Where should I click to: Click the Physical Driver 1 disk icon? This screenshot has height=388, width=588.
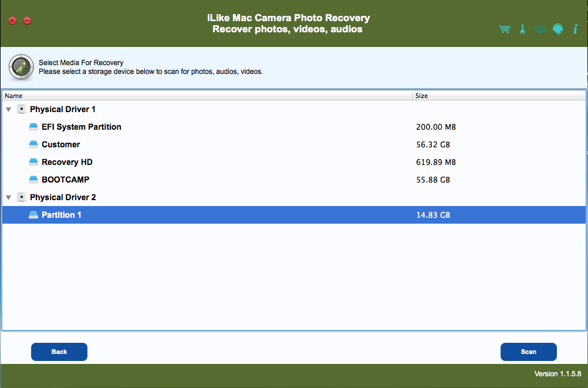pyautogui.click(x=22, y=109)
